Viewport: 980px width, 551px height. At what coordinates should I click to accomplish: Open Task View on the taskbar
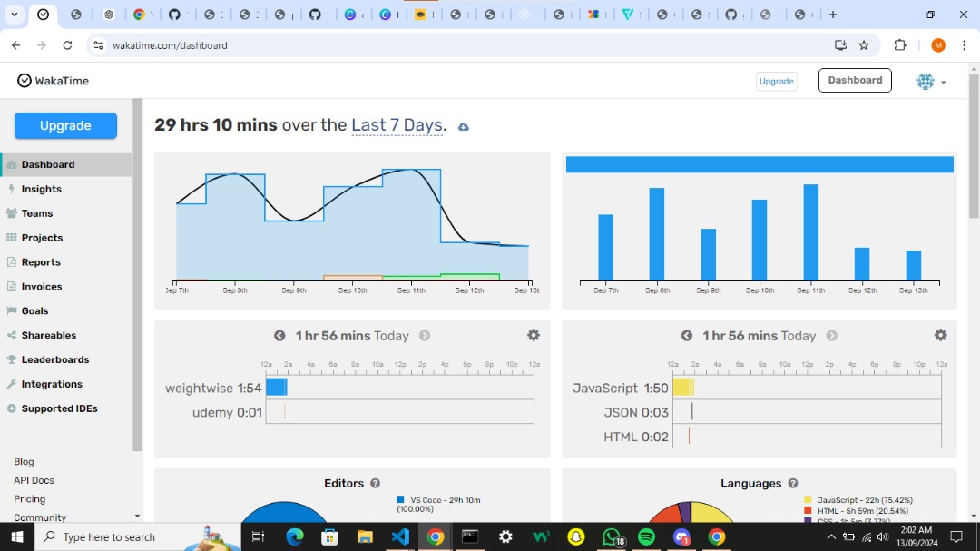coord(258,536)
